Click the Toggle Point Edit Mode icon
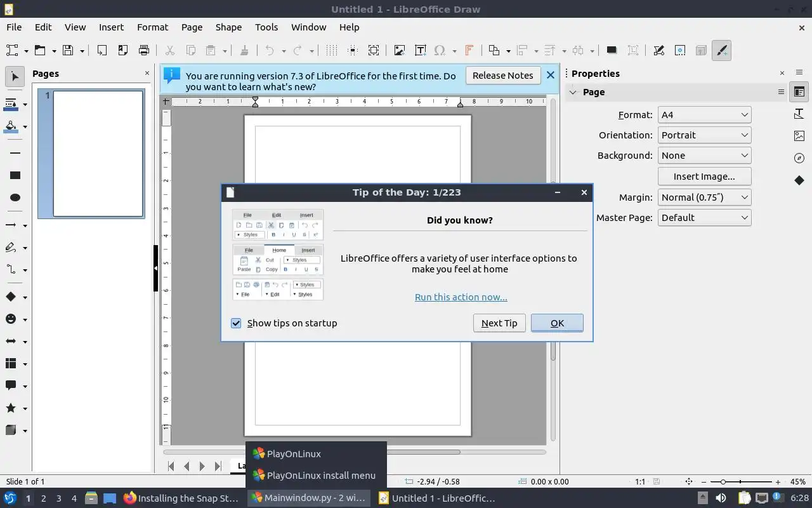 pos(658,51)
